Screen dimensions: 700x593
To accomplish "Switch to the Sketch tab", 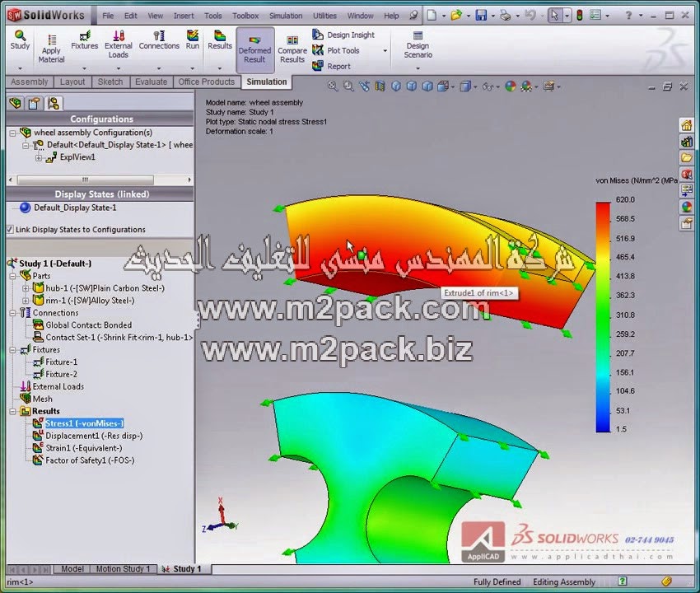I will tap(110, 82).
